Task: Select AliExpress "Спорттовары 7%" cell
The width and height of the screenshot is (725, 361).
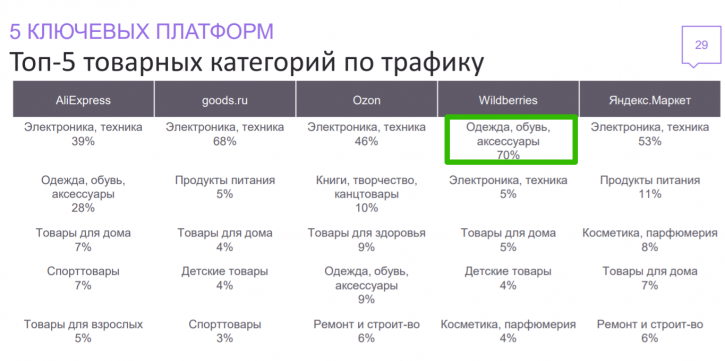Action: click(83, 278)
